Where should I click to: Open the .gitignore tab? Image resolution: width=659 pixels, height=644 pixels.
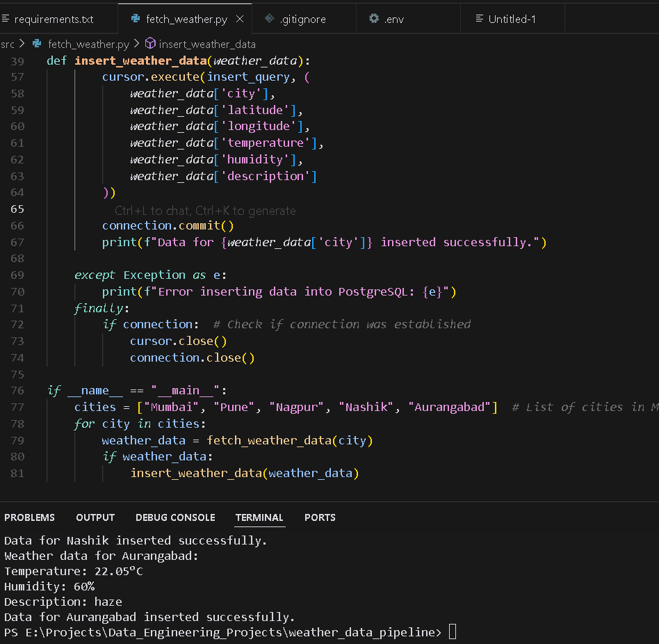click(x=303, y=19)
